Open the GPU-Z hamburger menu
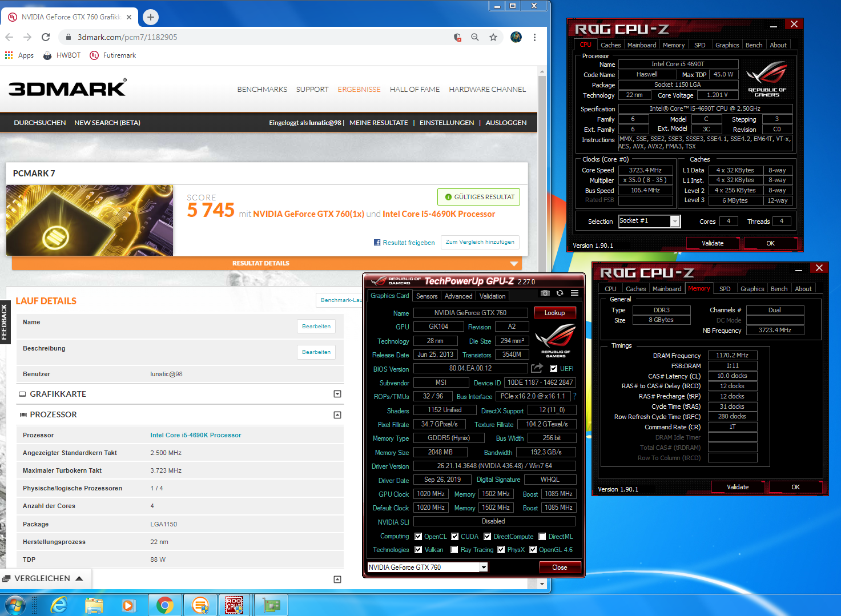841x616 pixels. (575, 293)
